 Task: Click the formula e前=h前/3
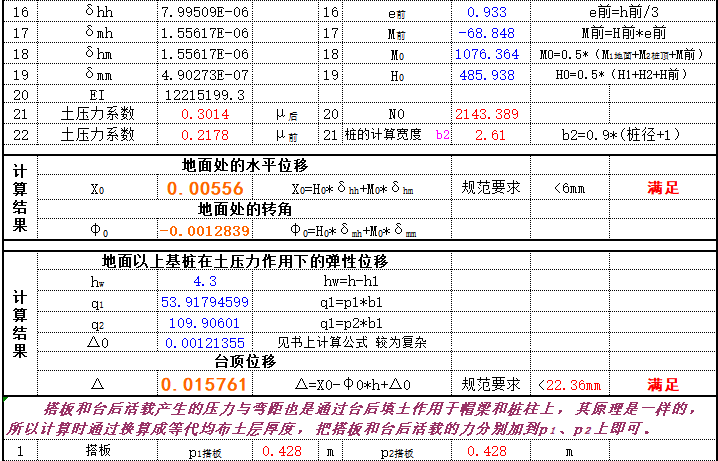click(x=624, y=12)
